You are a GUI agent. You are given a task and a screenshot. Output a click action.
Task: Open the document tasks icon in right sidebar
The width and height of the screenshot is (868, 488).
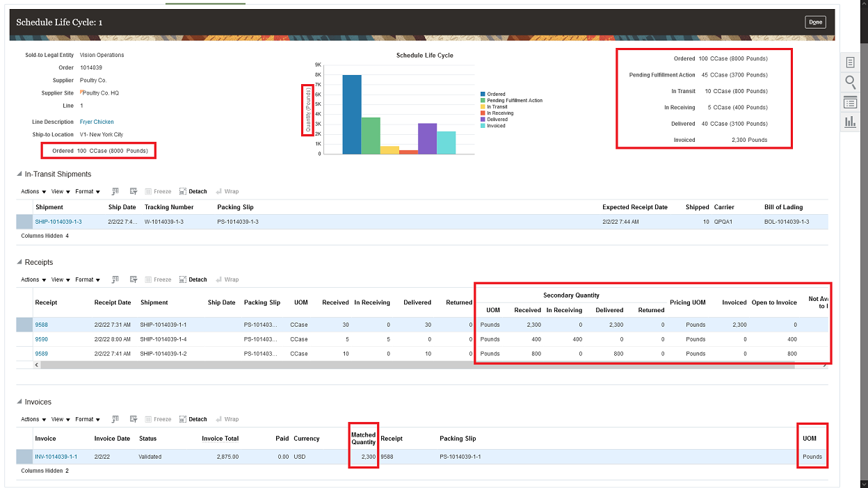coord(850,63)
